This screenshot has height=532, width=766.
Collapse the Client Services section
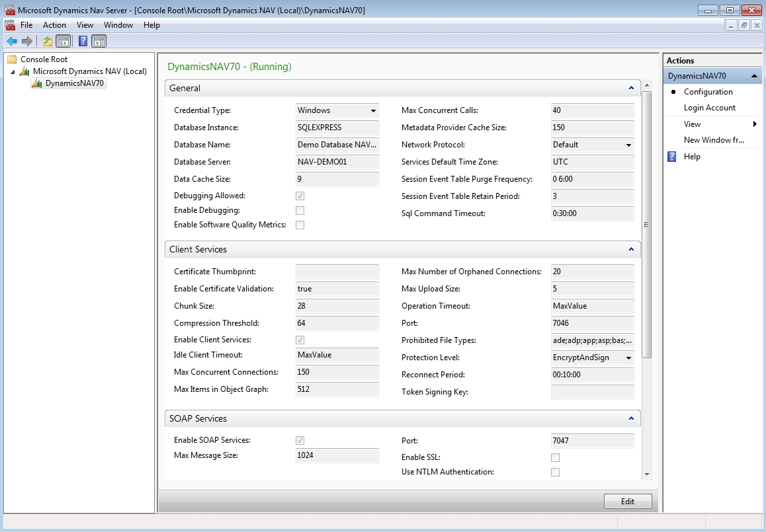pyautogui.click(x=631, y=249)
